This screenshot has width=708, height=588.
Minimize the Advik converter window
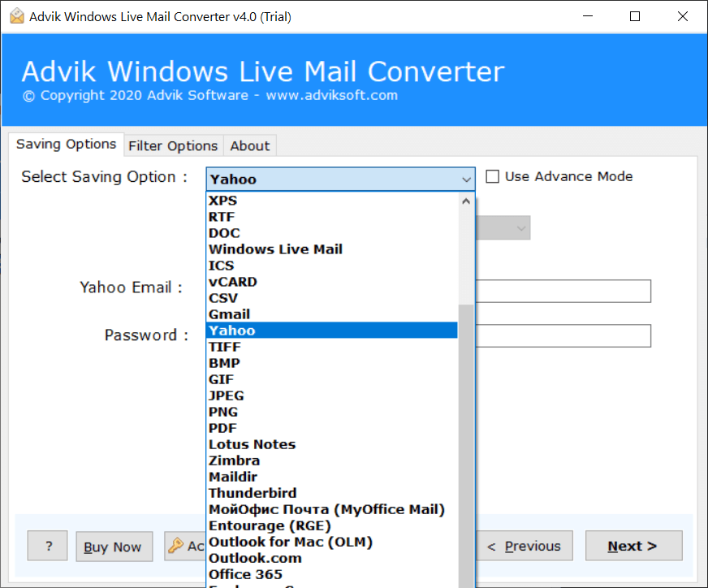coord(588,16)
